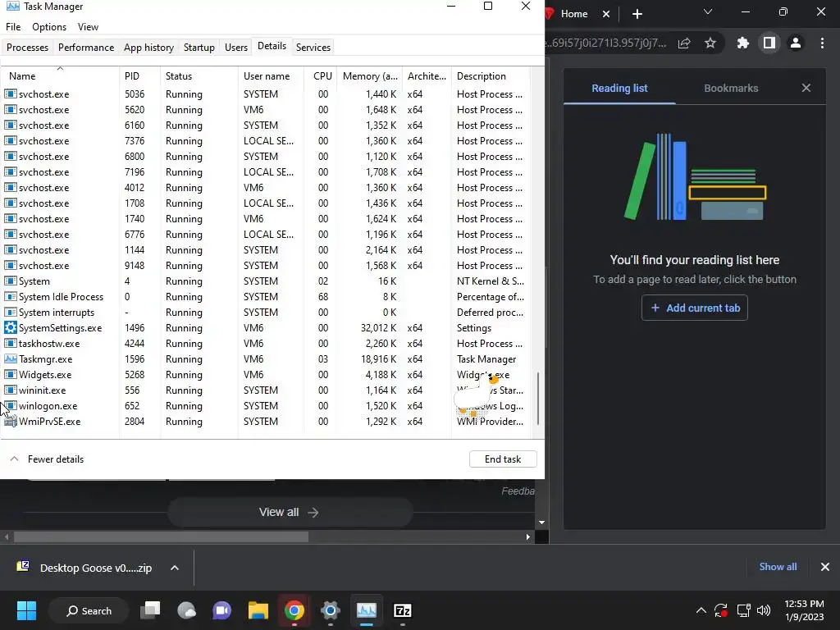Open new Chrome tab with plus
The height and width of the screenshot is (630, 840).
click(637, 14)
